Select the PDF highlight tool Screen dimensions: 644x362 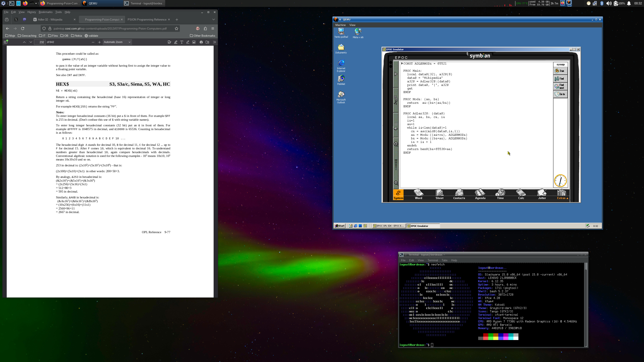pos(176,42)
